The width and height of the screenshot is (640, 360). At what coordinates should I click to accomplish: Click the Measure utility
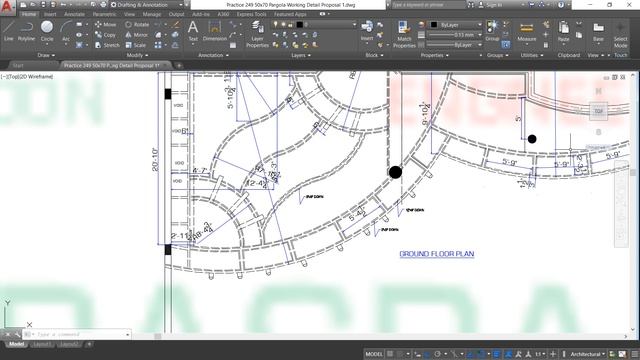527,31
